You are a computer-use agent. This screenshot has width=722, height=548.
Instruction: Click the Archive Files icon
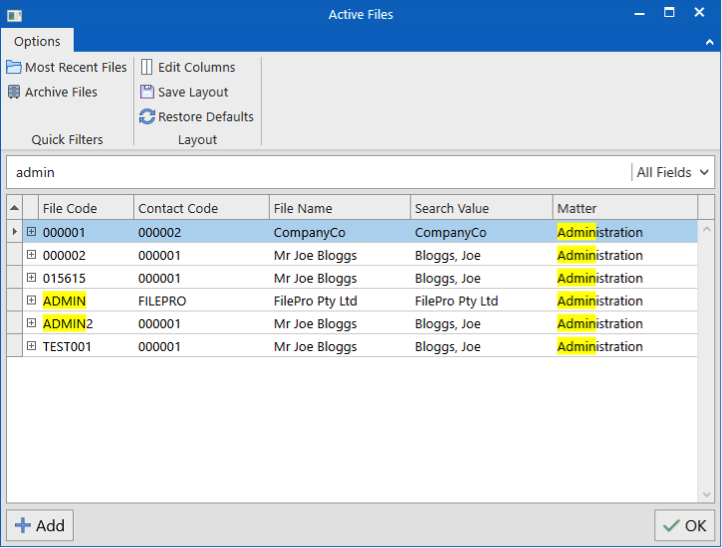tap(14, 92)
